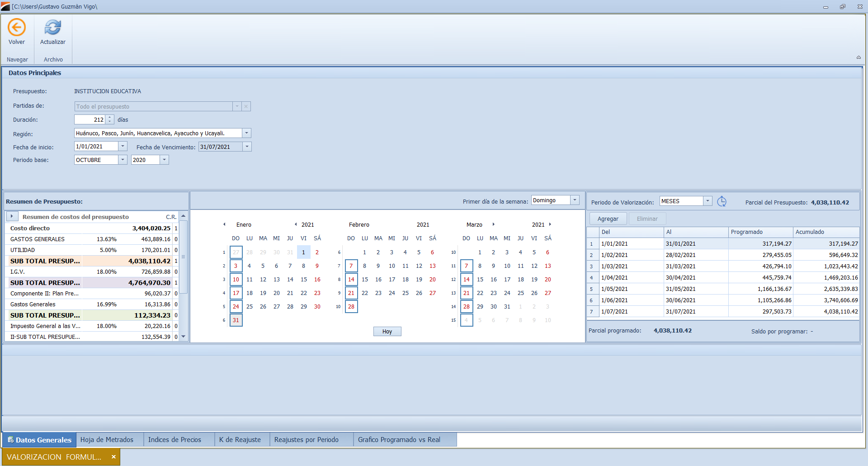Increase Duración days with spinner up arrow
Screen dimensions: 868x466
(x=109, y=118)
